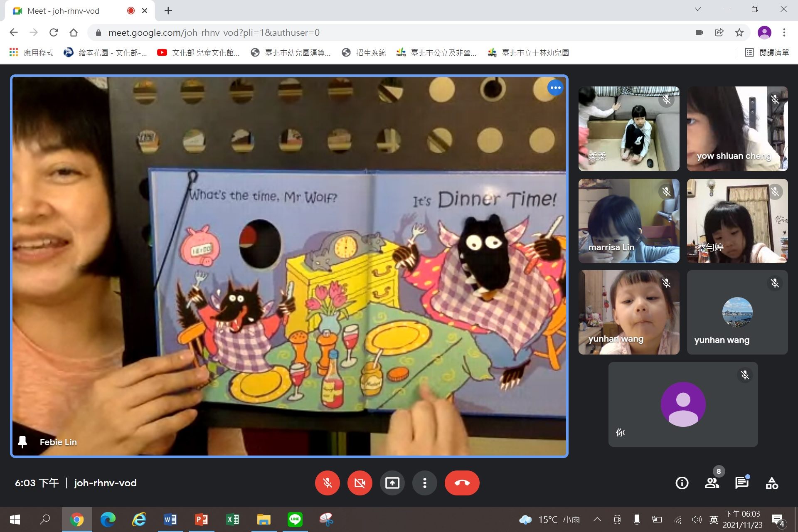Open LINE app from taskbar
Image resolution: width=798 pixels, height=532 pixels.
295,520
